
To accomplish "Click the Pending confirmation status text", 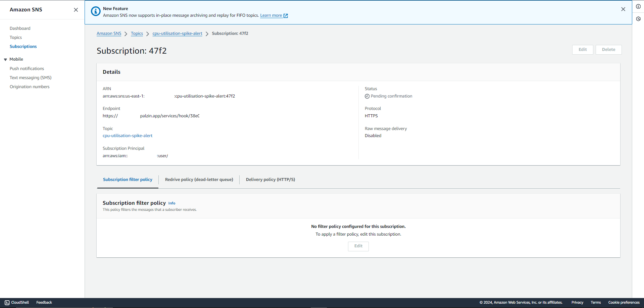I will click(x=391, y=96).
